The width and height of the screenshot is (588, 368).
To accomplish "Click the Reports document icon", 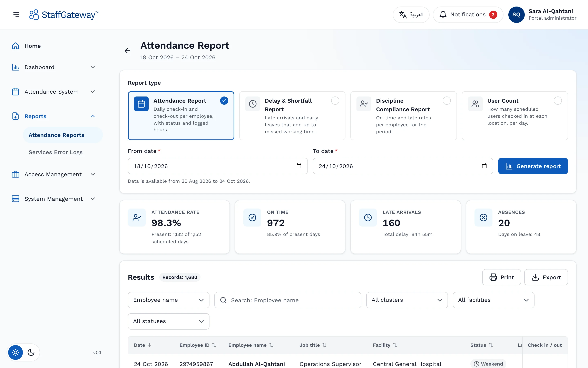I will 16,116.
